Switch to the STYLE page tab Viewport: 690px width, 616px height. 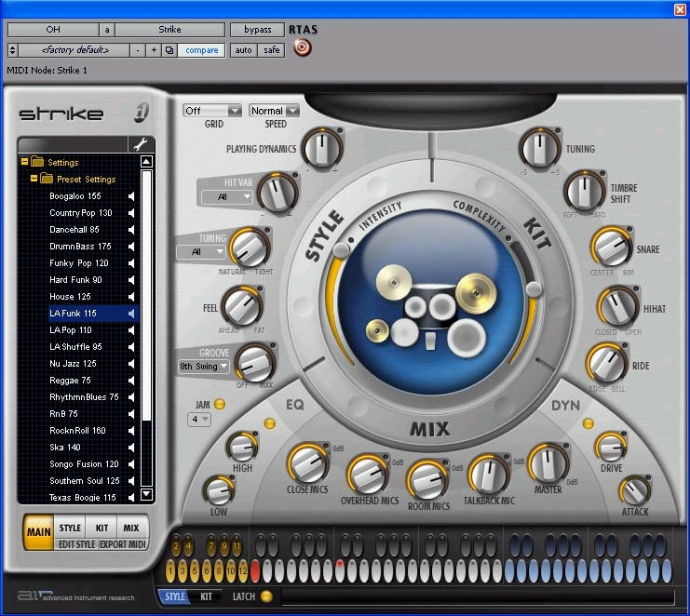click(70, 528)
